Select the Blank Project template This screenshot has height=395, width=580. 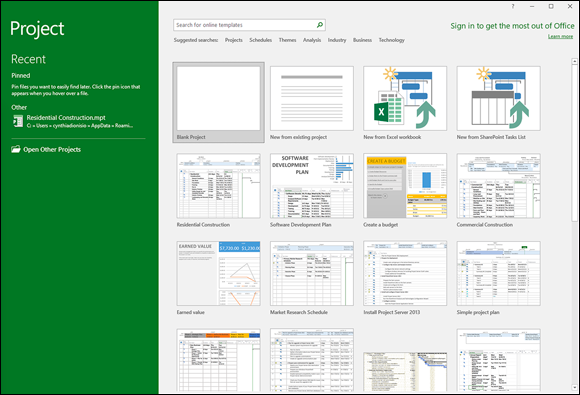pyautogui.click(x=218, y=102)
